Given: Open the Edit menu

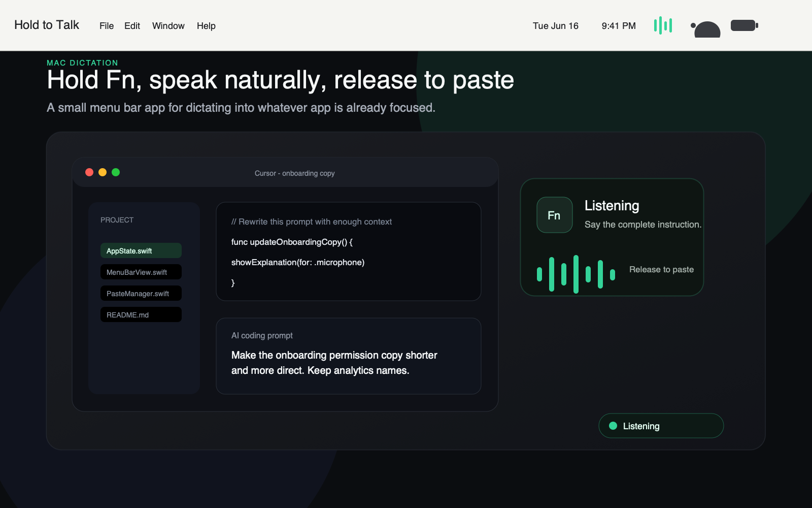Looking at the screenshot, I should click(132, 26).
